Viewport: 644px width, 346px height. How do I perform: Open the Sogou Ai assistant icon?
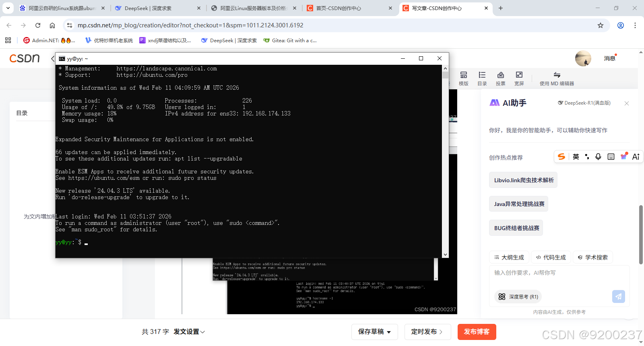pyautogui.click(x=636, y=157)
